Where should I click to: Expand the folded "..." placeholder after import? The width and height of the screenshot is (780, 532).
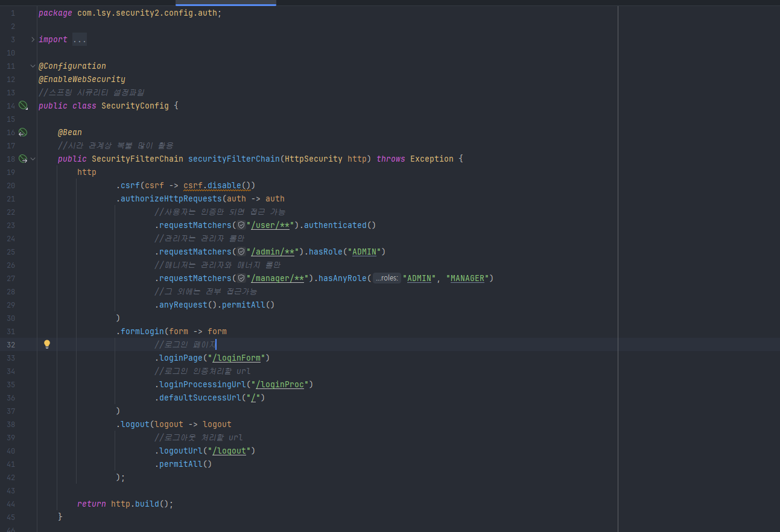tap(80, 39)
